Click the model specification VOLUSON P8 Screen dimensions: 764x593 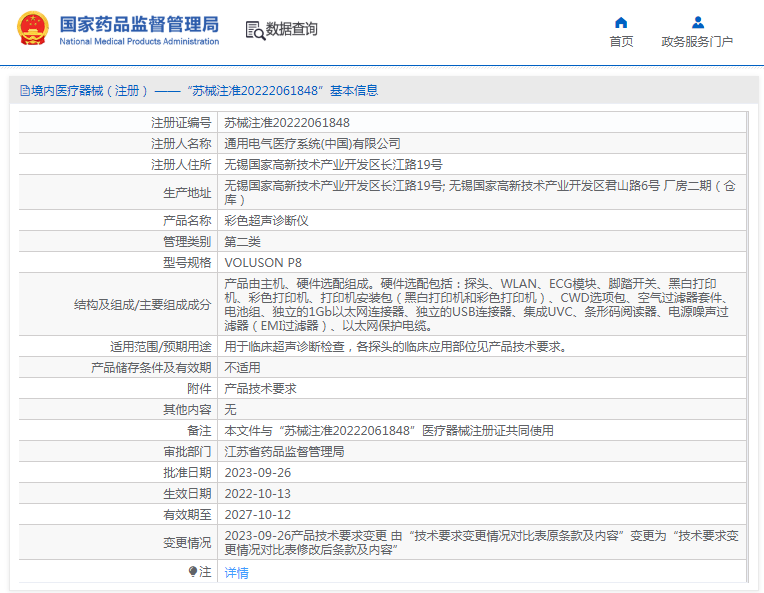click(262, 263)
